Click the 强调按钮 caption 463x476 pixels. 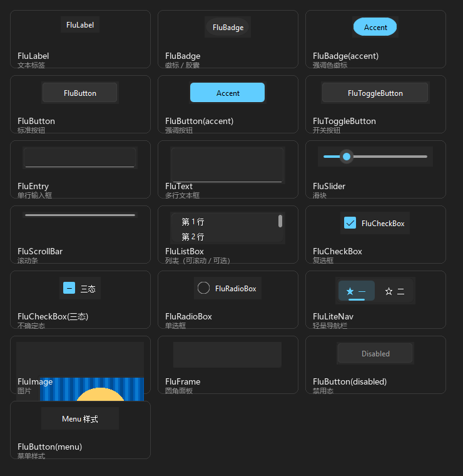(179, 130)
